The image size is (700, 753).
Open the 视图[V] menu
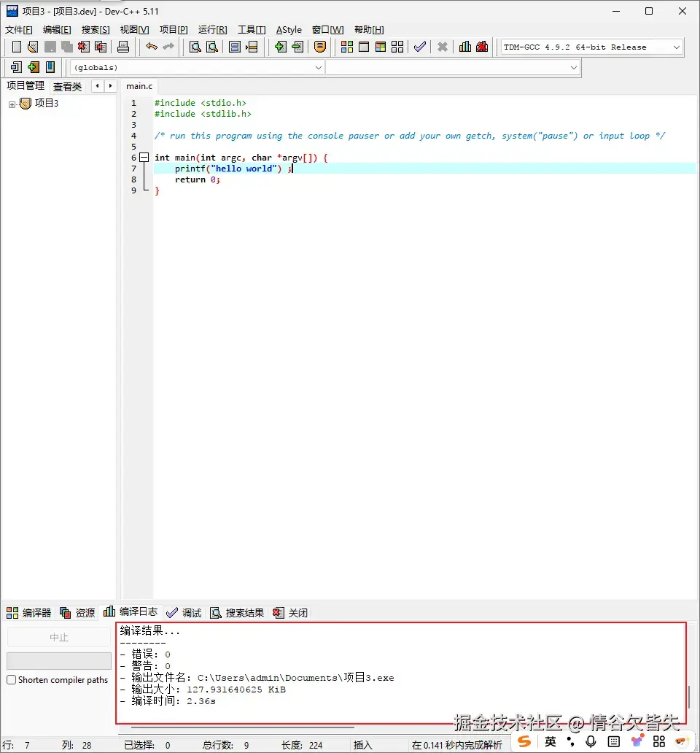click(x=134, y=30)
